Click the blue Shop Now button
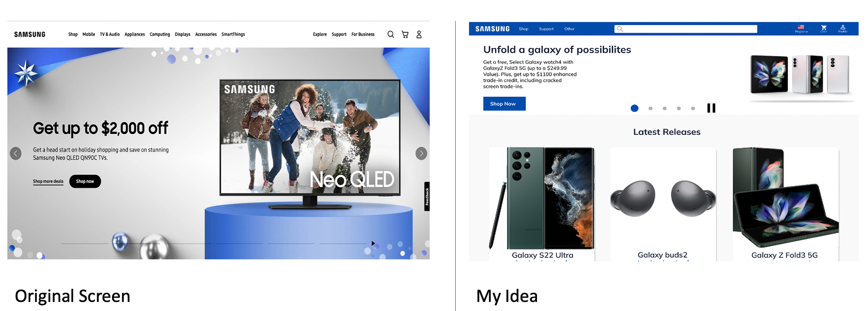The width and height of the screenshot is (868, 311). click(505, 104)
